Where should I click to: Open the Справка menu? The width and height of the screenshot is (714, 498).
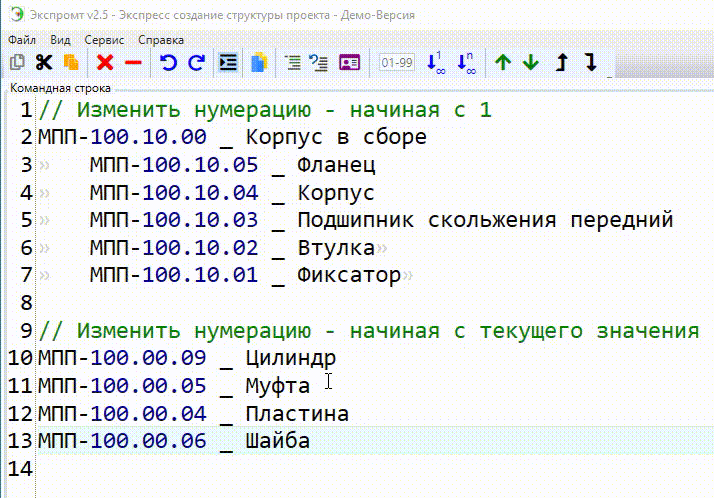coord(161,40)
